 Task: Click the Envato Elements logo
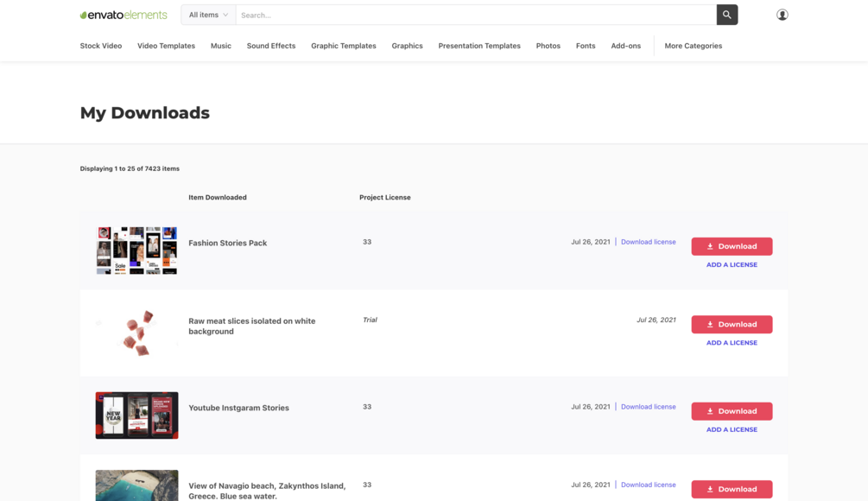pos(124,15)
